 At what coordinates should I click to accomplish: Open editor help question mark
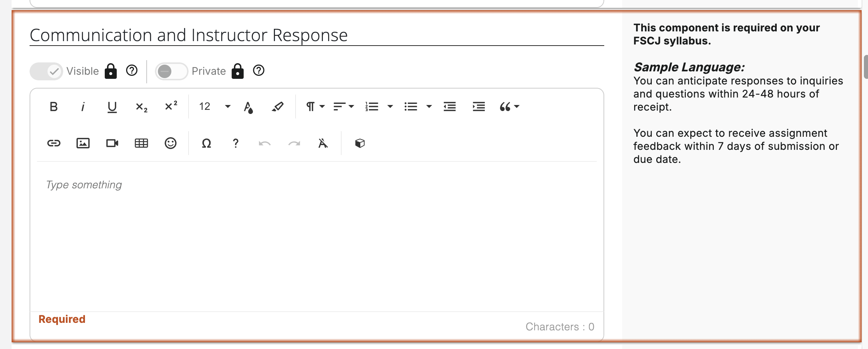[235, 143]
